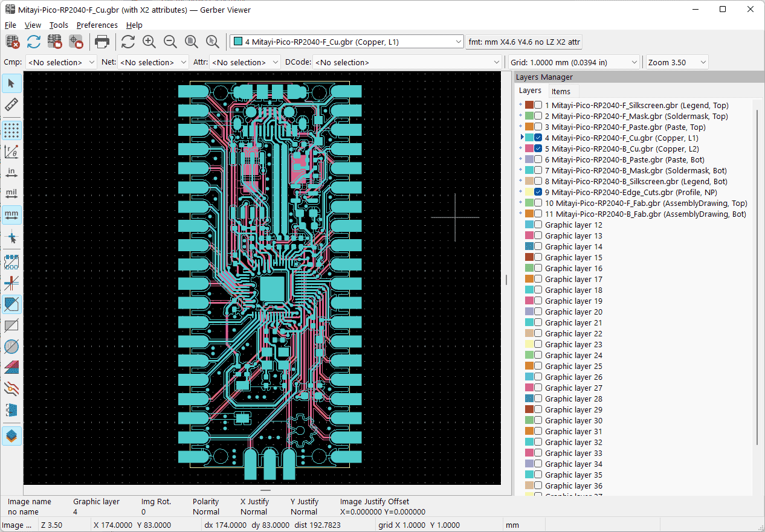Open the Tools menu
The width and height of the screenshot is (765, 532).
click(x=59, y=25)
